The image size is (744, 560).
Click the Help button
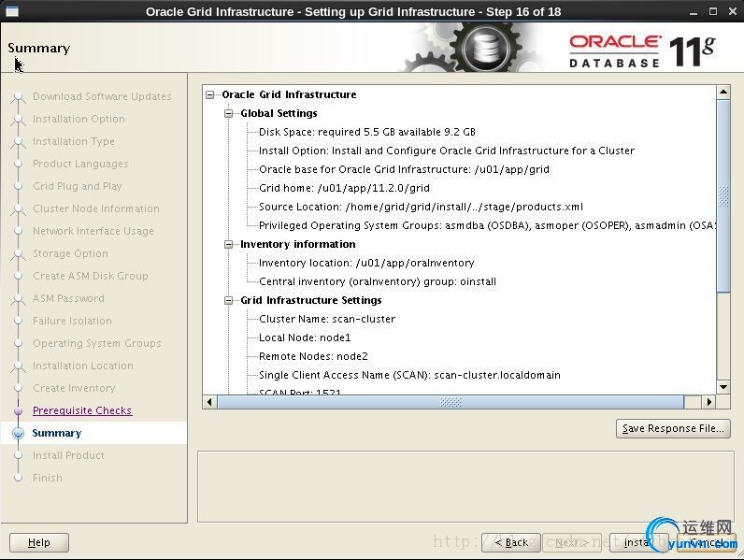pyautogui.click(x=39, y=542)
